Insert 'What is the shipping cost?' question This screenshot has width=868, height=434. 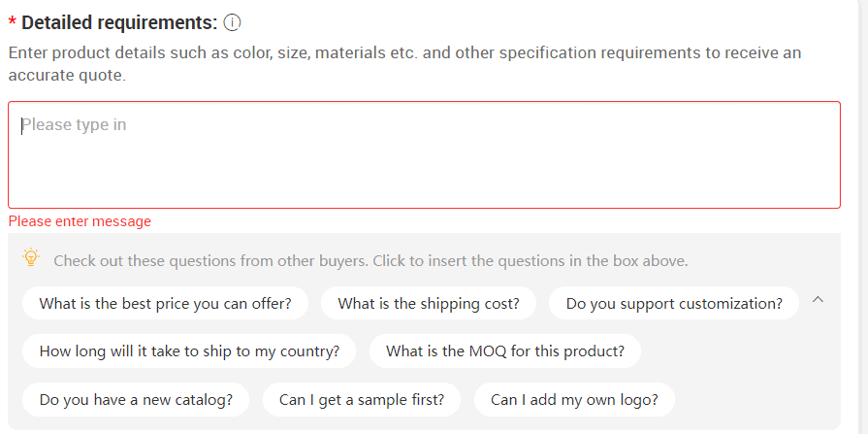(429, 303)
